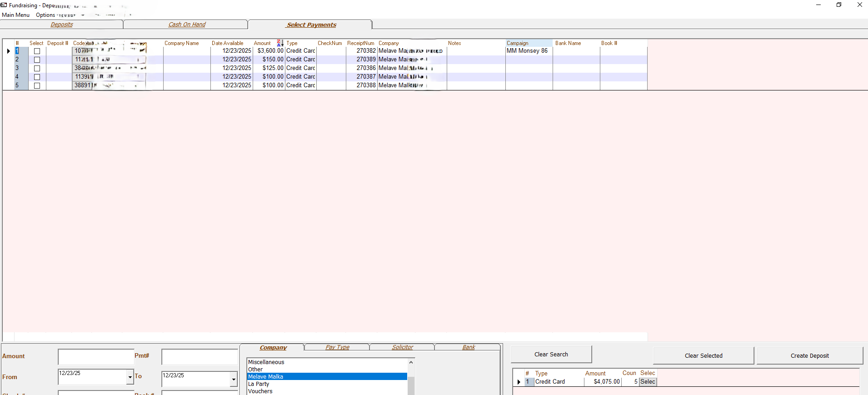
Task: Click the Create Deposit button
Action: (x=809, y=355)
